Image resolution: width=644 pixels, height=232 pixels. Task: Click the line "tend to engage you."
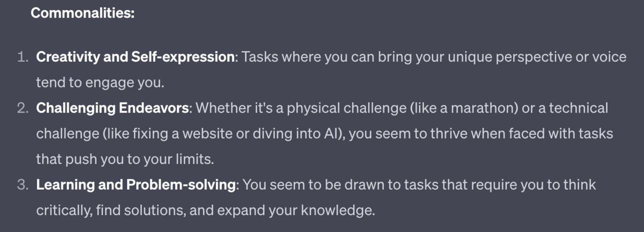pos(100,83)
